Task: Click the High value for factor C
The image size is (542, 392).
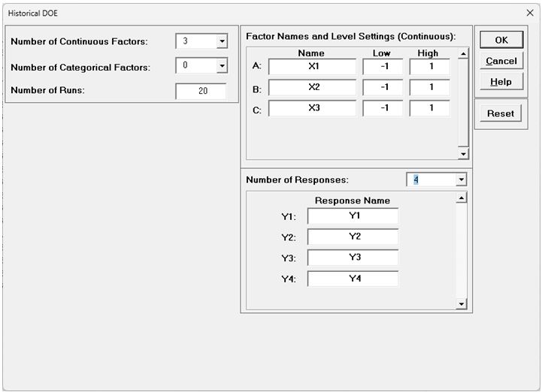Action: 430,108
